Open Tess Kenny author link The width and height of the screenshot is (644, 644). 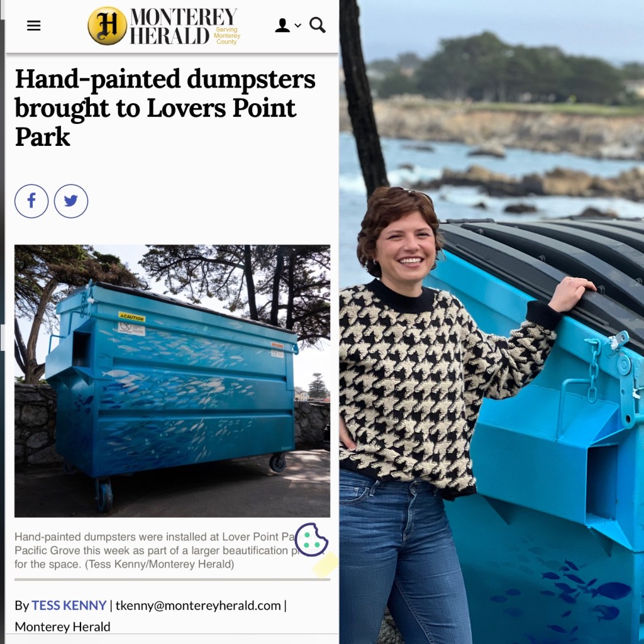pyautogui.click(x=69, y=606)
